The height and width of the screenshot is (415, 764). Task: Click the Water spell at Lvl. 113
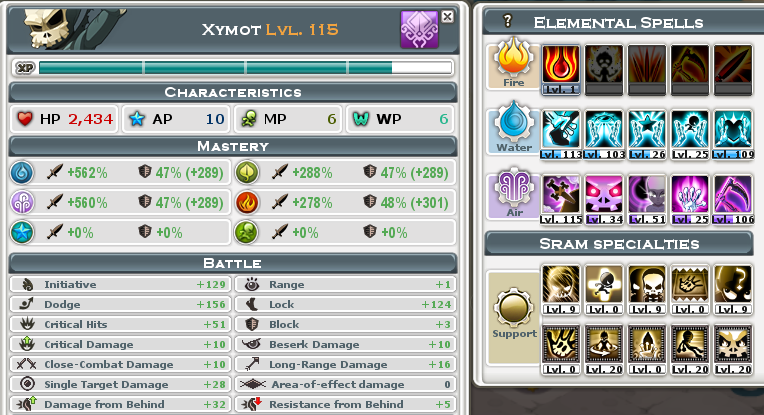point(561,134)
